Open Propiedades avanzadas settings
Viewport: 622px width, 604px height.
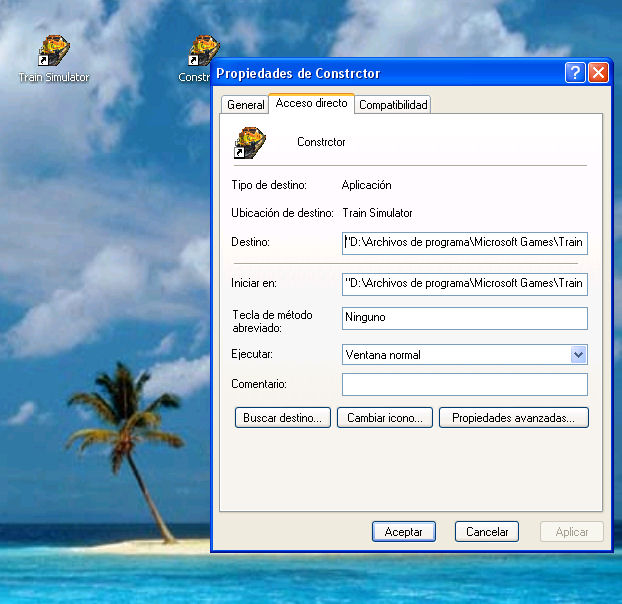coord(513,418)
